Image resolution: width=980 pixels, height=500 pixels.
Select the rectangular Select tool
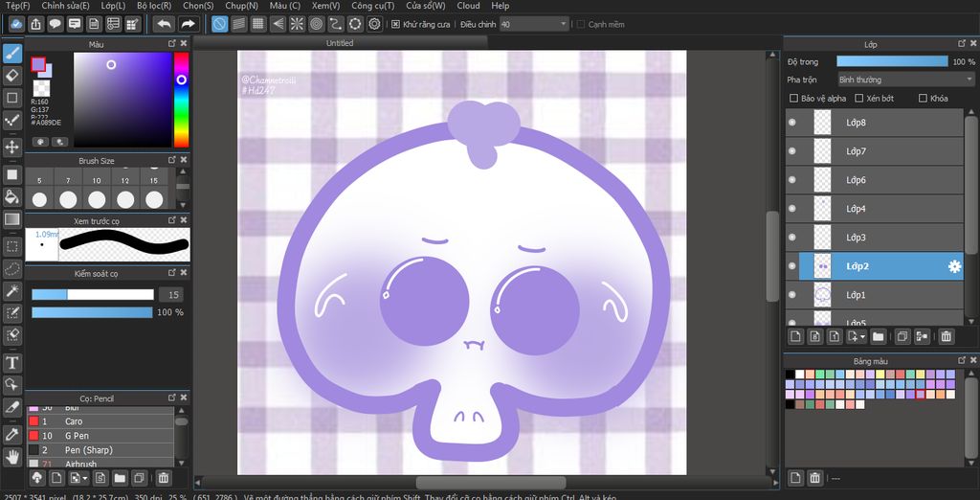(x=11, y=246)
